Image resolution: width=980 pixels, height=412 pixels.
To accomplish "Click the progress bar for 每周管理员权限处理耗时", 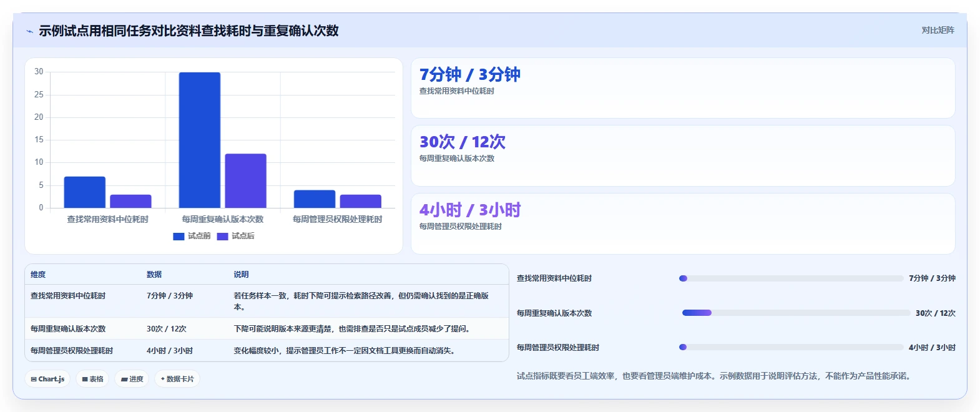I will 791,347.
